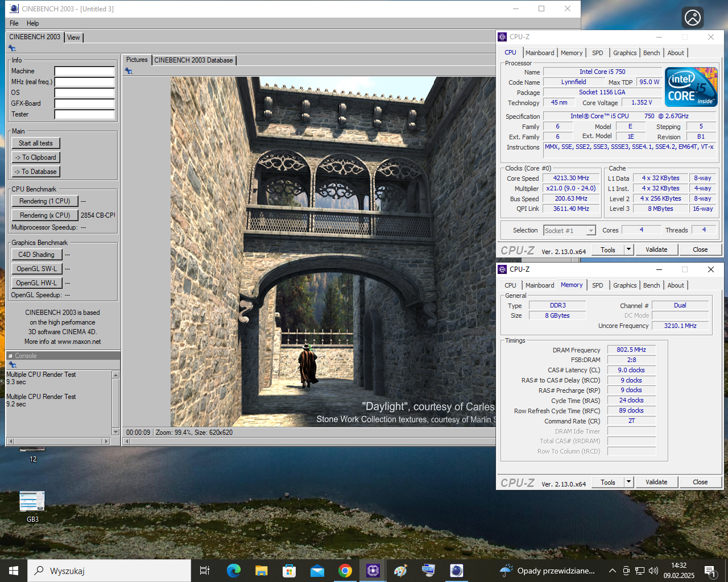Screen dimensions: 728x582
Task: Run the Rendering (1 CPU) benchmark
Action: coord(45,201)
